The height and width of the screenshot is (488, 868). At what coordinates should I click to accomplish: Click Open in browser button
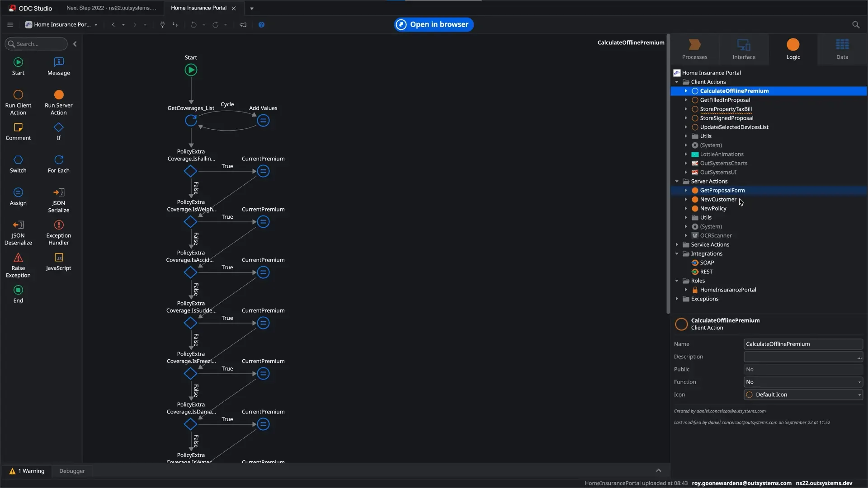[434, 24]
